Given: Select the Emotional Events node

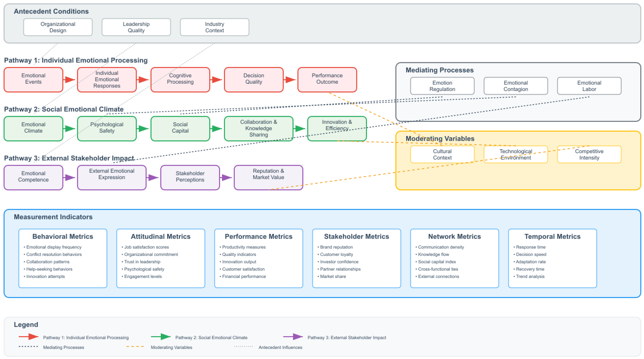Looking at the screenshot, I should 33,80.
